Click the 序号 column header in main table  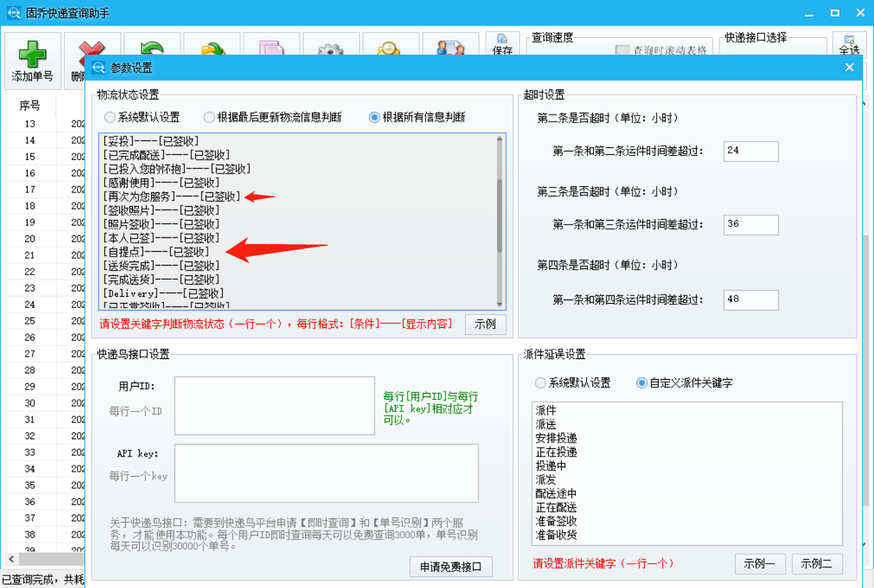pyautogui.click(x=30, y=106)
